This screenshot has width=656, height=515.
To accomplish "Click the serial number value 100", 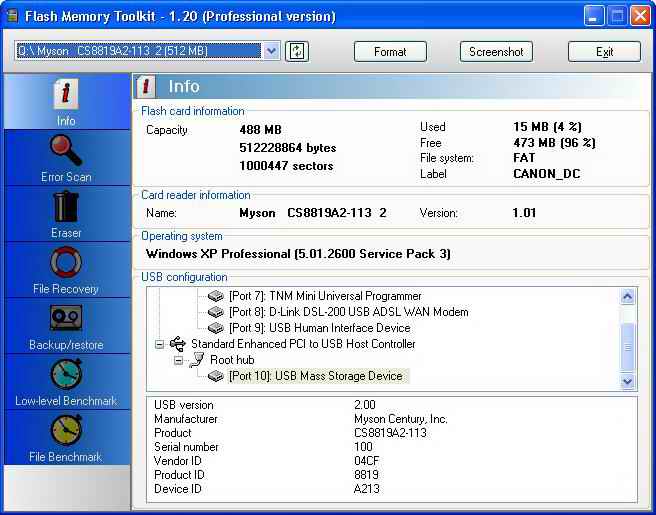I will tap(363, 446).
